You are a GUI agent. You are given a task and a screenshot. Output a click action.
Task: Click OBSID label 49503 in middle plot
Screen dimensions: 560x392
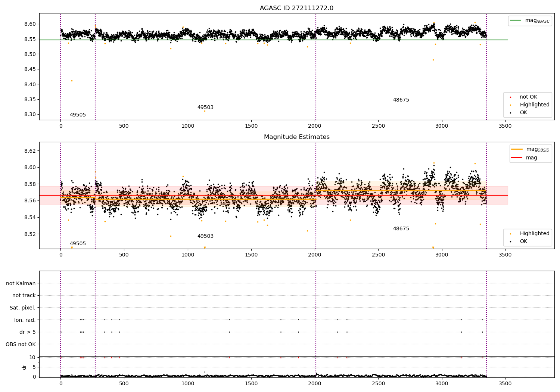[x=205, y=236]
